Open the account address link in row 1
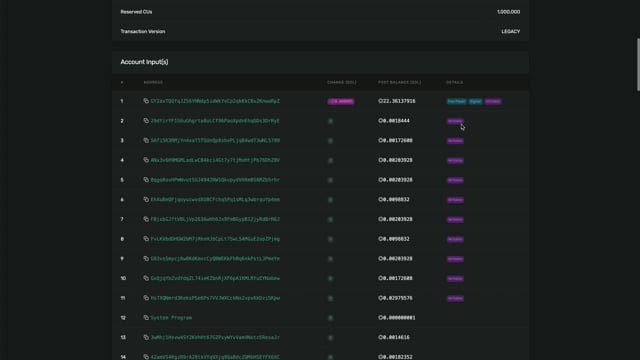 [215, 101]
